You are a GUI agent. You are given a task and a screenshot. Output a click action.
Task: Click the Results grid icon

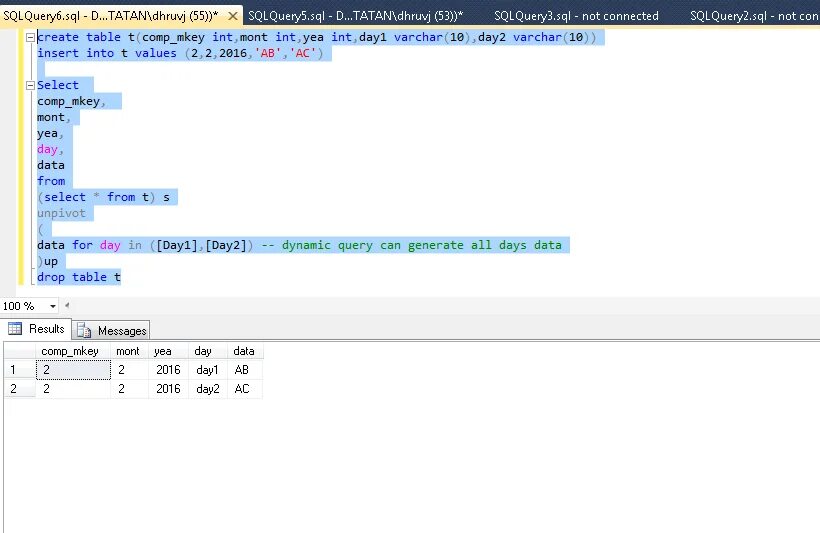[x=15, y=328]
